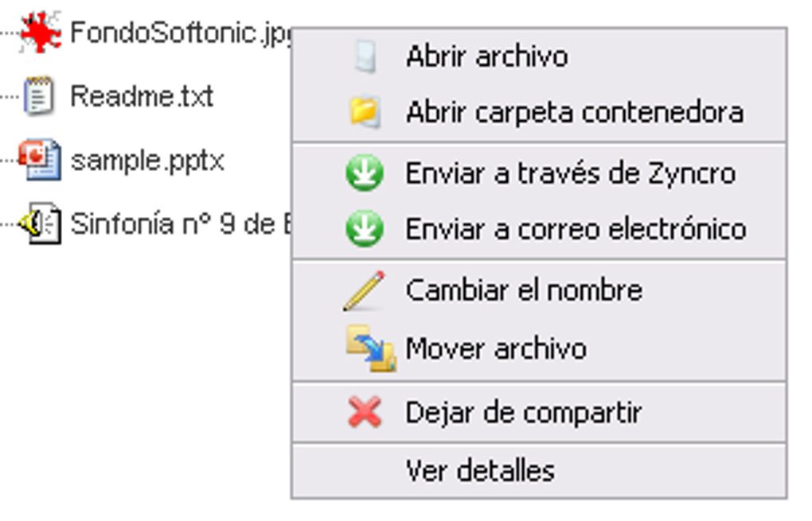This screenshot has height=521, width=812.
Task: Choose the Mover archivo menu entry
Action: point(496,348)
